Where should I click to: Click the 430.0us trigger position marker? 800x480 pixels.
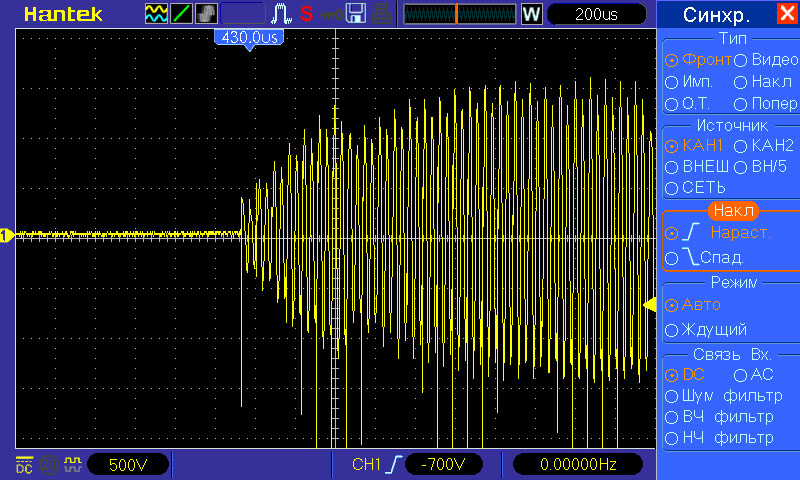pyautogui.click(x=249, y=39)
